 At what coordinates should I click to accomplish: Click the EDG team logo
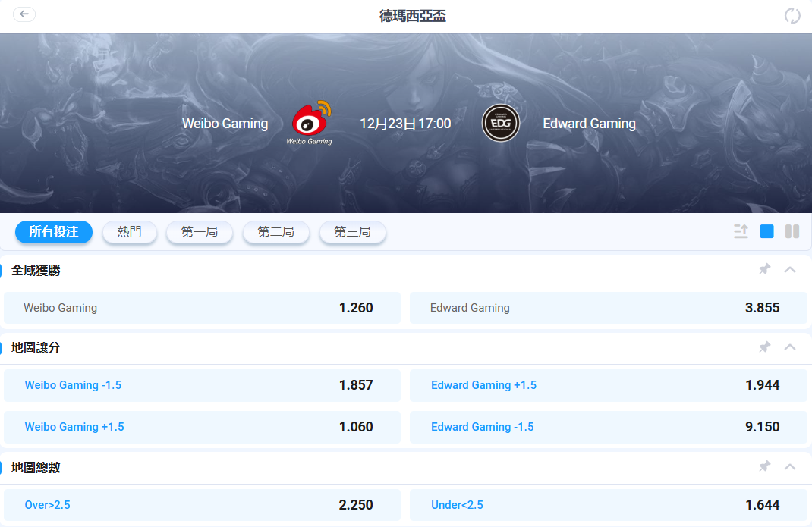[500, 123]
